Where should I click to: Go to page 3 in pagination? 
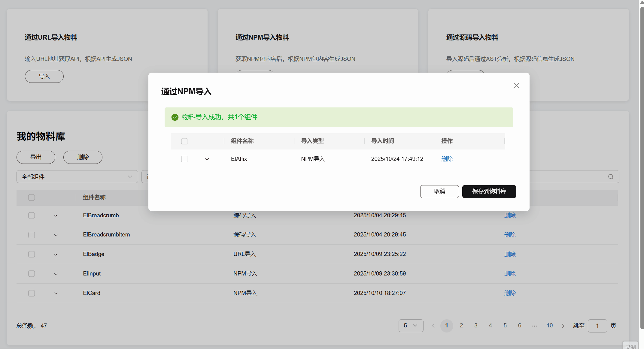476,326
